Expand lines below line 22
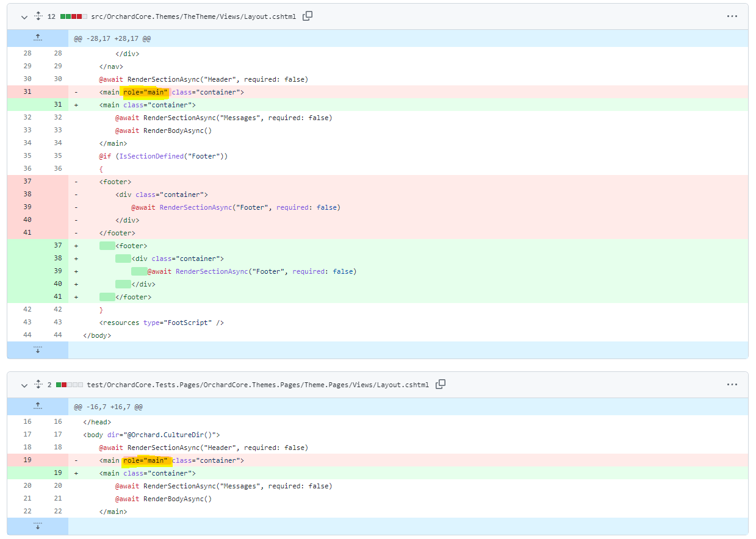 pos(38,526)
